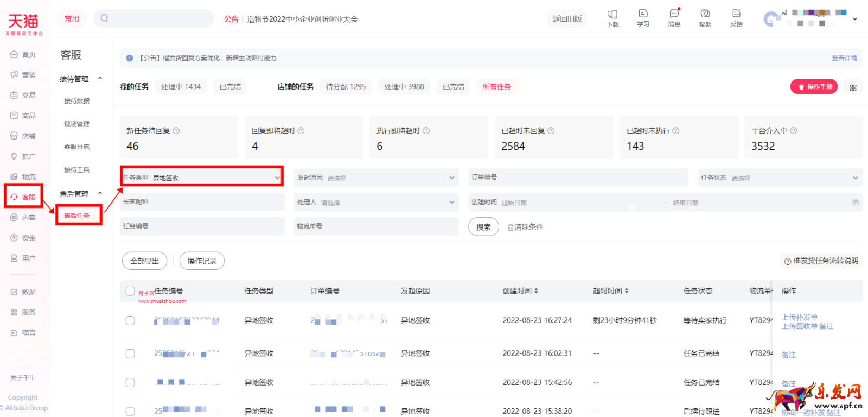
Task: Open 客服分流 in the side menu
Action: coord(77,147)
